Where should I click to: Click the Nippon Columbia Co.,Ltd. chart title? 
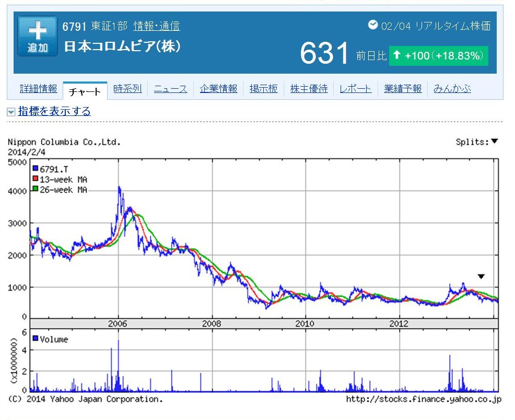tap(64, 142)
